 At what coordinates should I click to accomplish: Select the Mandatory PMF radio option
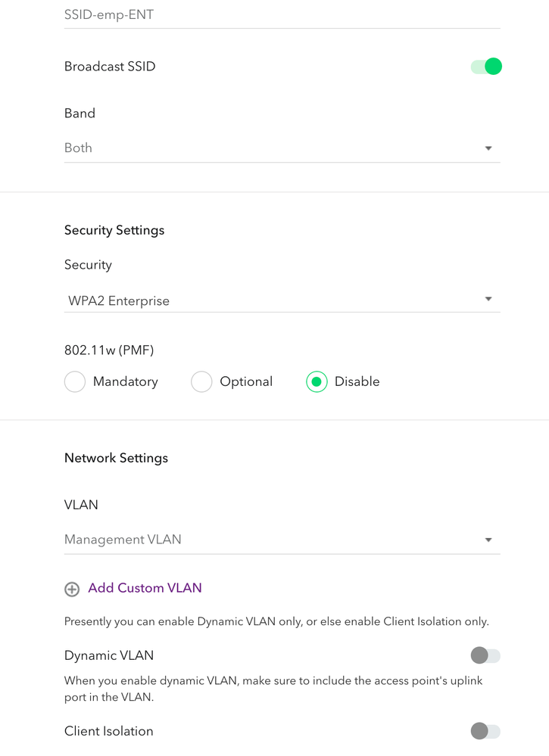pos(75,382)
